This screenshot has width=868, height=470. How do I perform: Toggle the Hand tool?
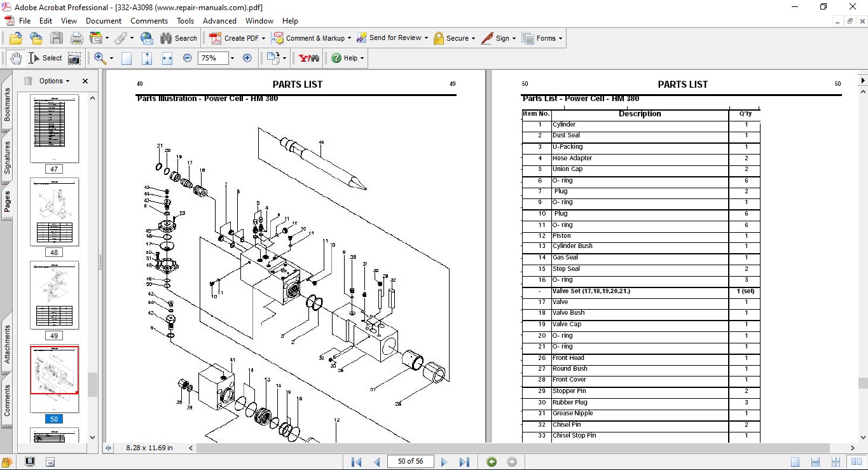15,59
